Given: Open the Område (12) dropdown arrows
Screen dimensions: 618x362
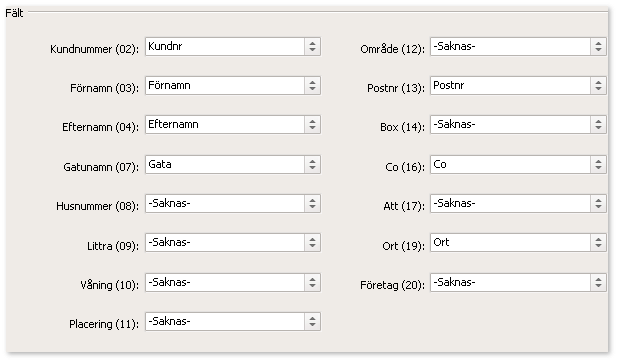Looking at the screenshot, I should (598, 47).
